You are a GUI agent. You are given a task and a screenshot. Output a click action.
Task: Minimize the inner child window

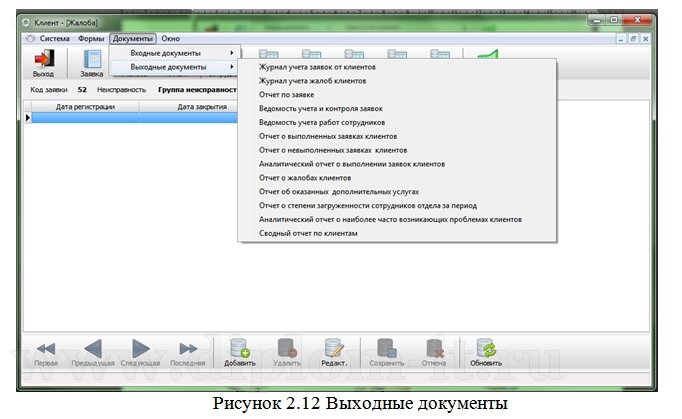pyautogui.click(x=621, y=39)
